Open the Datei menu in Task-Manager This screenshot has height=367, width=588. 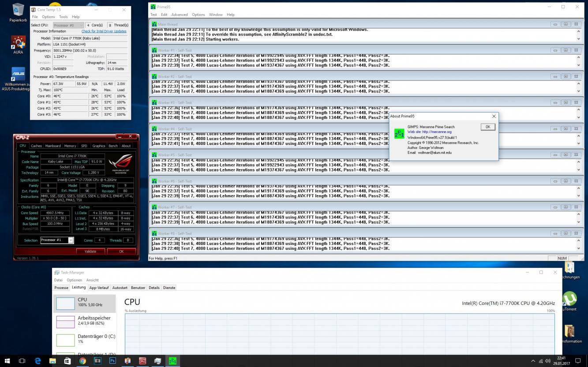(58, 280)
